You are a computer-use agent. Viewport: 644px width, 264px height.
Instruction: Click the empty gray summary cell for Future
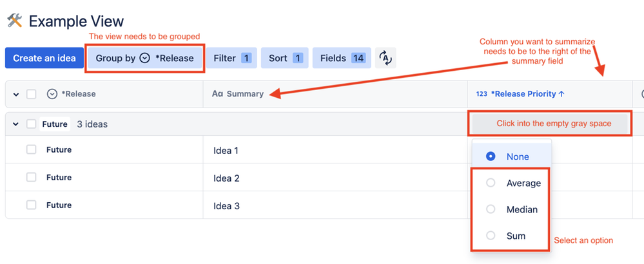550,124
